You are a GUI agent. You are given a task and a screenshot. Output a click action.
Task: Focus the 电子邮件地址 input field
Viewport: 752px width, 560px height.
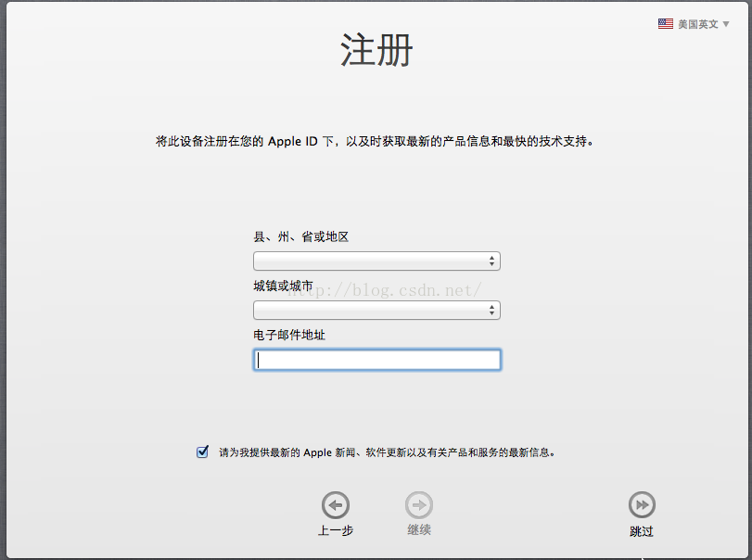(x=376, y=360)
